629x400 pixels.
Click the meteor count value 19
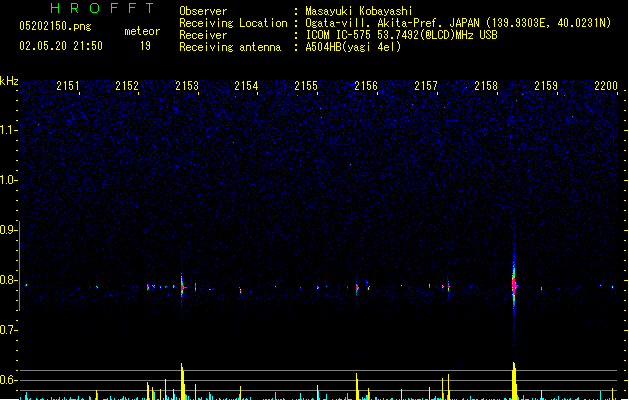(145, 46)
